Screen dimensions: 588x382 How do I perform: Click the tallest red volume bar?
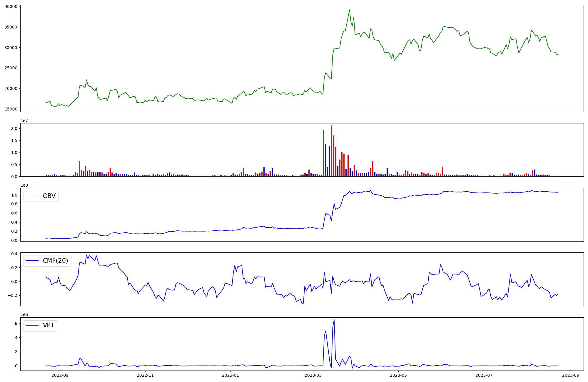coord(332,151)
